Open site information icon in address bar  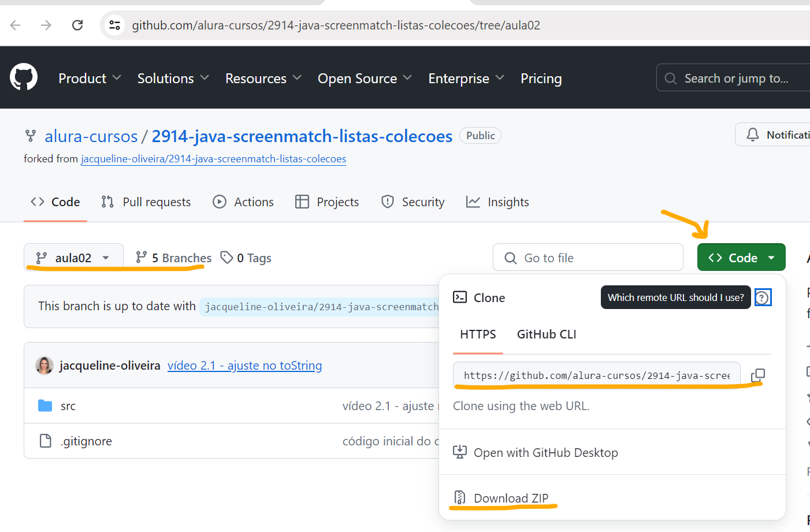click(x=115, y=25)
